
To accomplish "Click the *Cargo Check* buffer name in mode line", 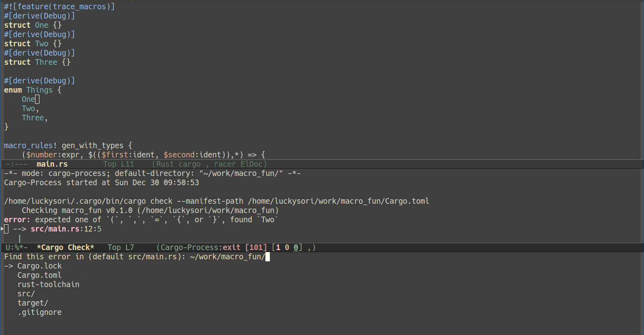I will 65,248.
